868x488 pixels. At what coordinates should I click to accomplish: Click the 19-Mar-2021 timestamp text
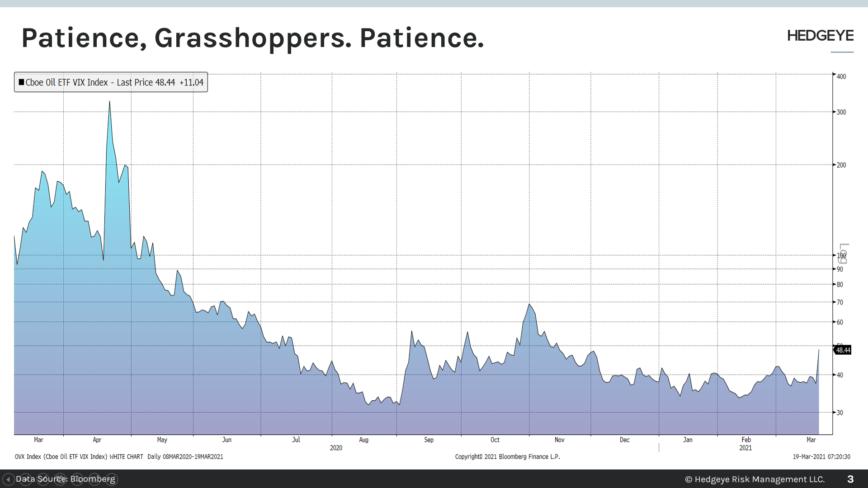click(822, 456)
